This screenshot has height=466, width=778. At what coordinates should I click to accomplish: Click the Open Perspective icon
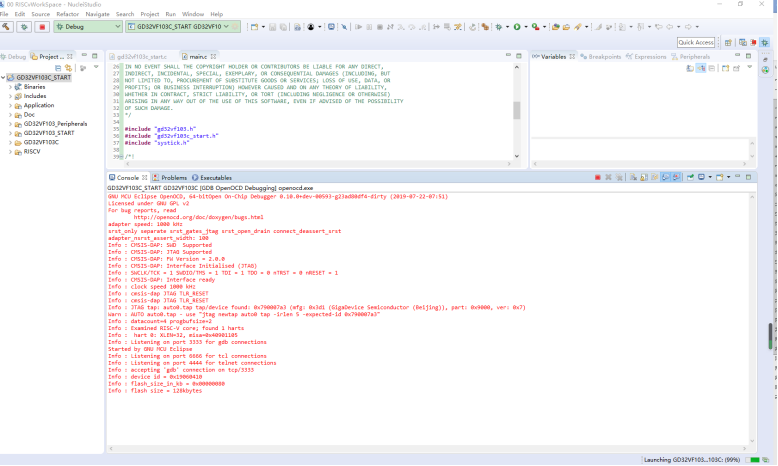tap(727, 42)
